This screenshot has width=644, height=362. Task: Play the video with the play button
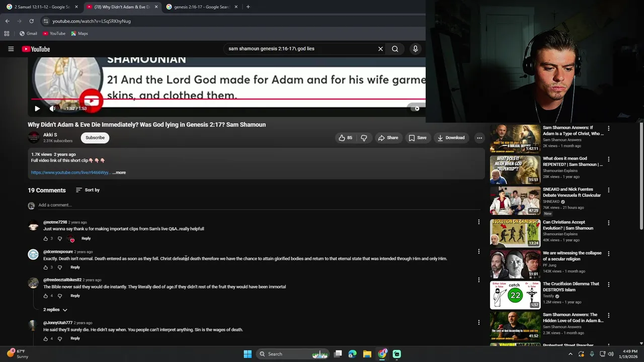[x=37, y=108]
